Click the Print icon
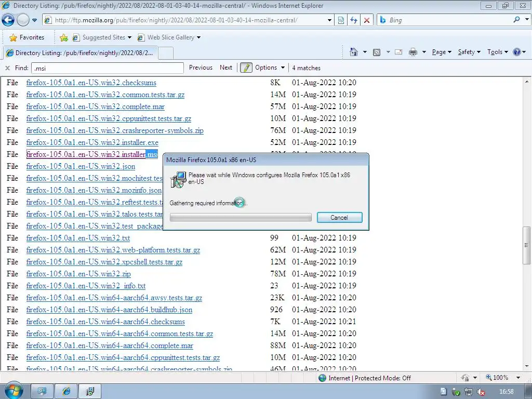Screen dimensions: 532x399 pyautogui.click(x=413, y=52)
